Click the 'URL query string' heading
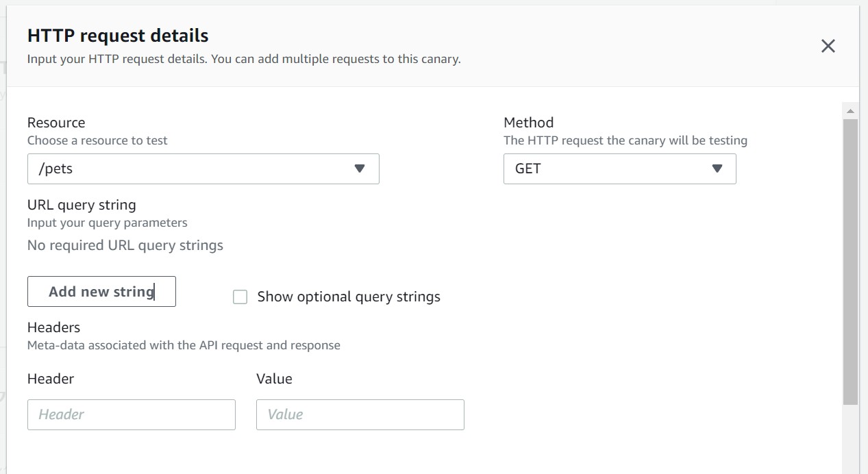Screen dimensions: 868x474 82,205
